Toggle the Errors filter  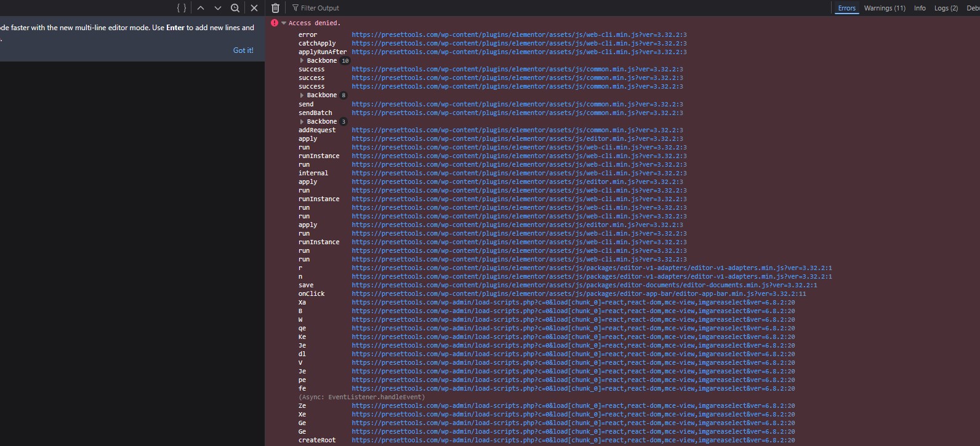(846, 8)
